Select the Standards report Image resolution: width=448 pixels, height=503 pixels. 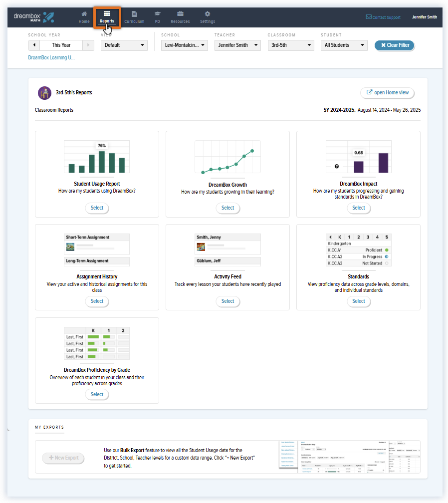pos(359,301)
